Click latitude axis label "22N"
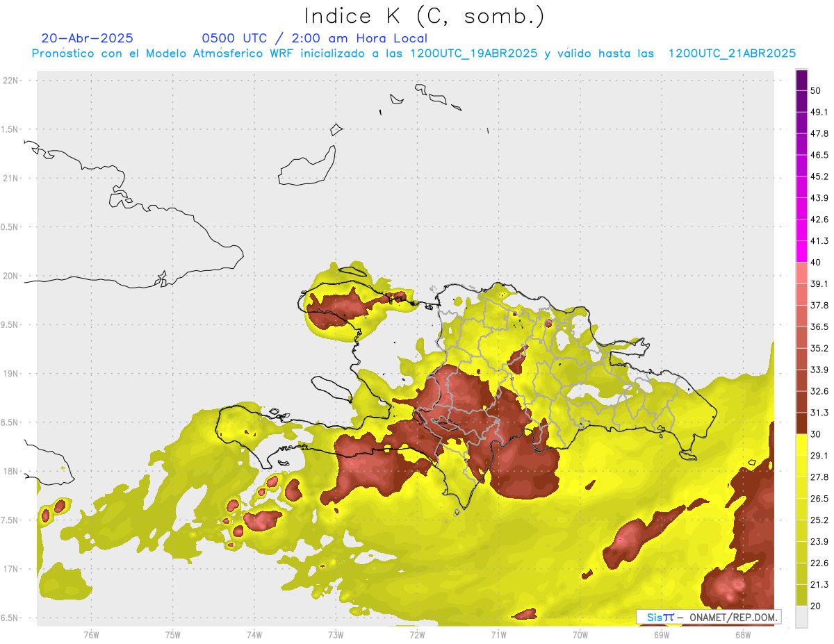The width and height of the screenshot is (834, 644). 11,80
